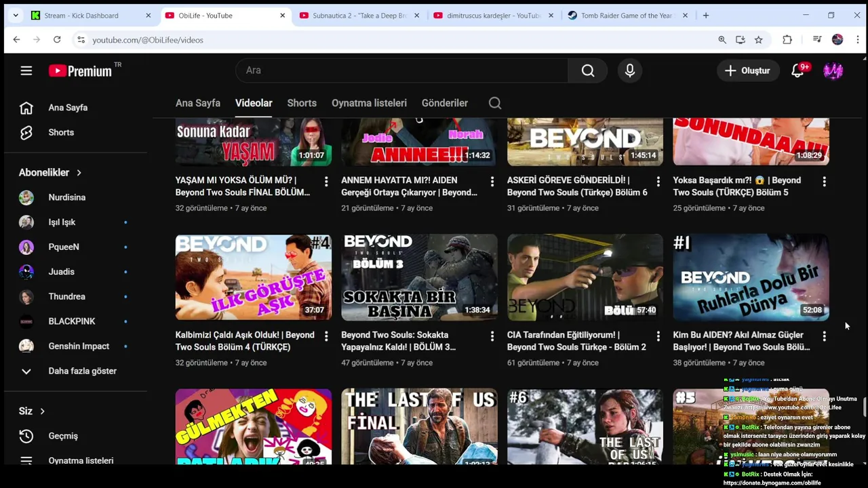The height and width of the screenshot is (488, 868).
Task: Switch to Ana Sayfa channel tab
Action: 198,103
